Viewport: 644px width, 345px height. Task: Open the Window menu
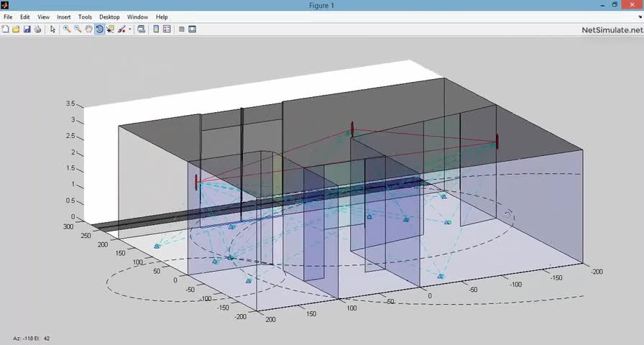tap(137, 17)
